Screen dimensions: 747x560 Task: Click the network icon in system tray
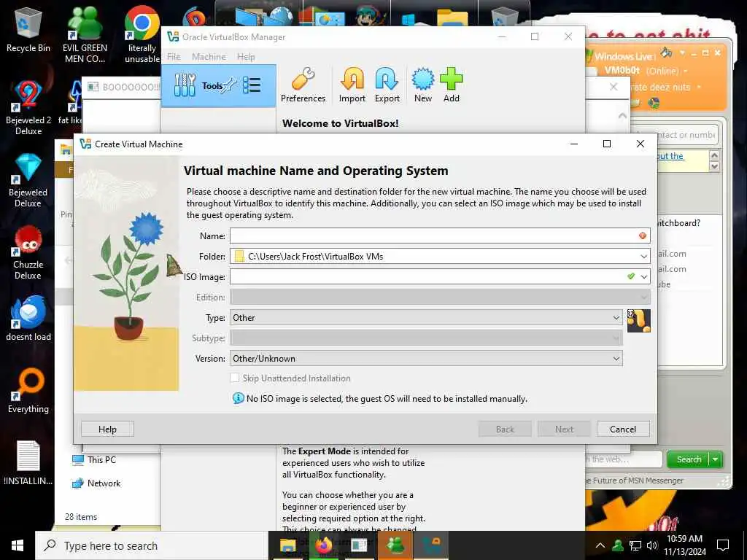[x=635, y=545]
